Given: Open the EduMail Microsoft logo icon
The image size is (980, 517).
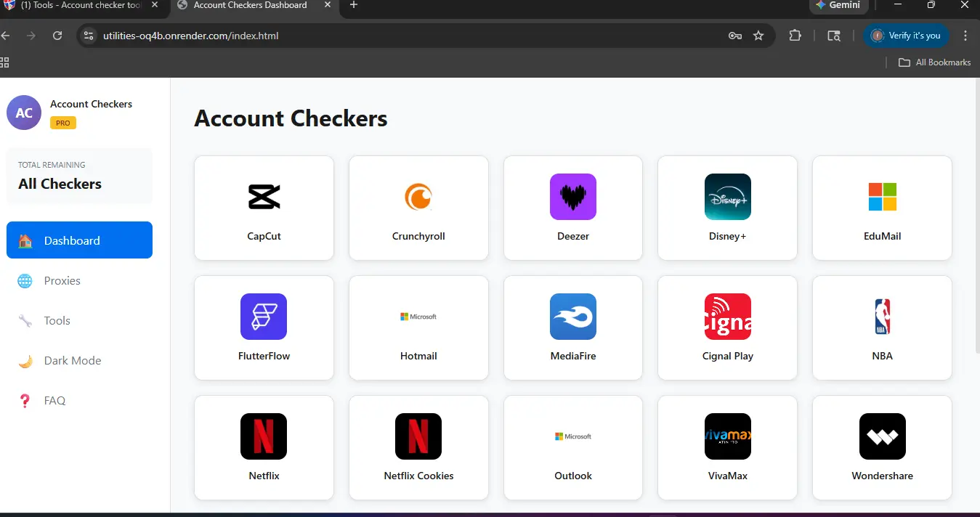Looking at the screenshot, I should pyautogui.click(x=883, y=197).
